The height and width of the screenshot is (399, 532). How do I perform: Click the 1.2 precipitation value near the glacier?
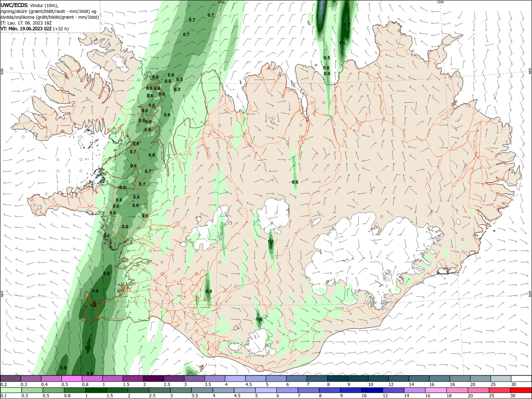click(x=271, y=241)
